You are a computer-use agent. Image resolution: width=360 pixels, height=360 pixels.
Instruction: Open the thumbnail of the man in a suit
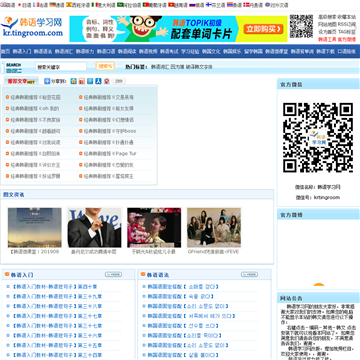94,228
